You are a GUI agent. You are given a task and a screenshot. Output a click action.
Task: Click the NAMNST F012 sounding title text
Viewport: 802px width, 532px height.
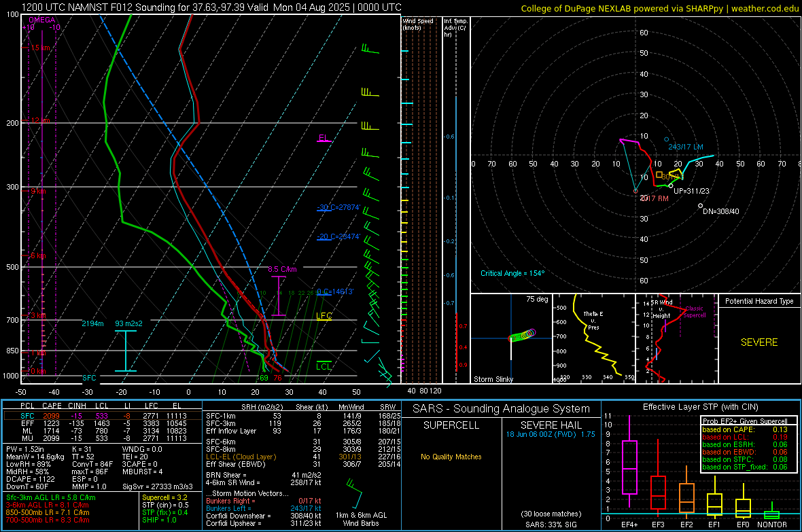coord(211,7)
